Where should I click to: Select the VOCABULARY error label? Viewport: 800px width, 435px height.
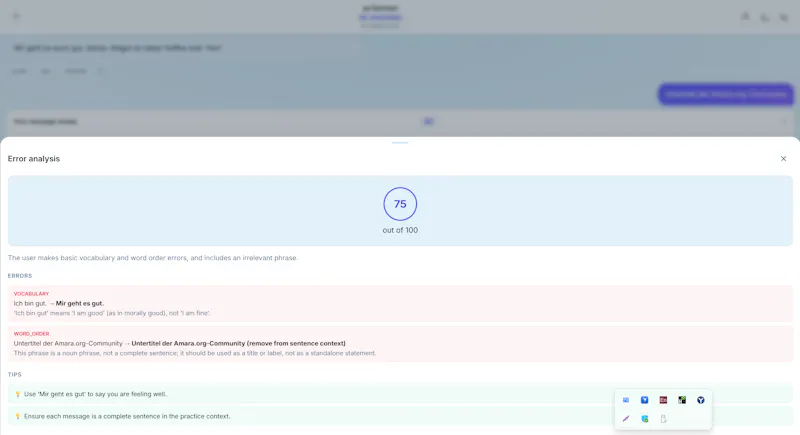pyautogui.click(x=31, y=294)
